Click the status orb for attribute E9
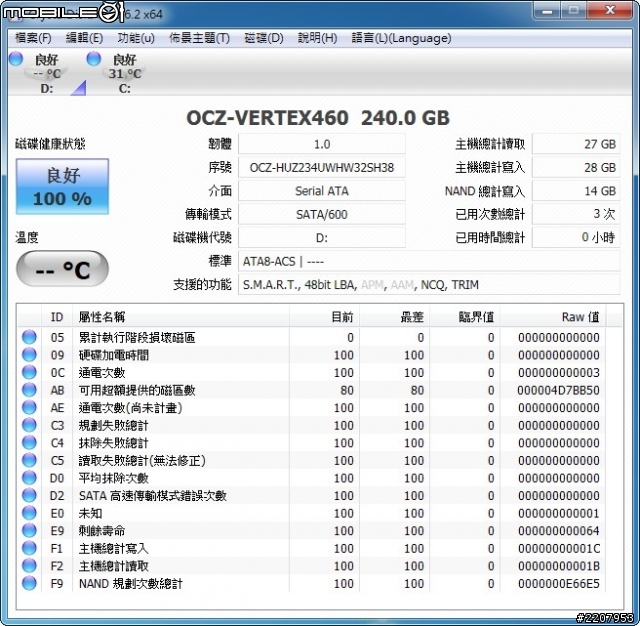 point(29,530)
